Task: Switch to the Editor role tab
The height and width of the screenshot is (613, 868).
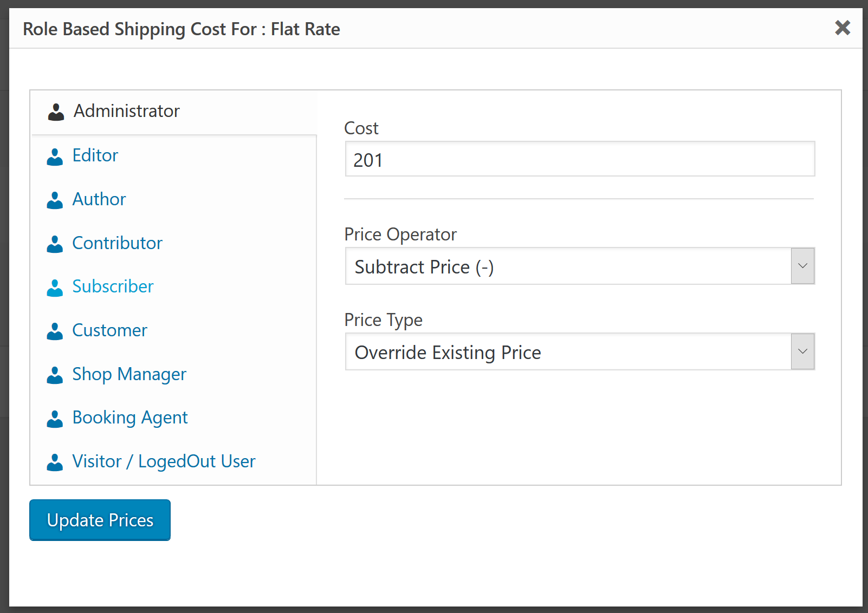Action: point(95,156)
